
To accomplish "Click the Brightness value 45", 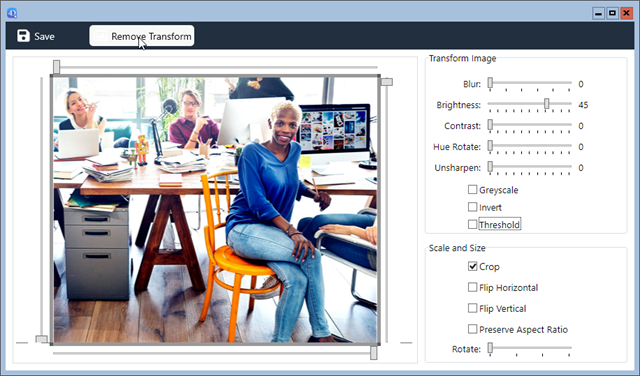I will [x=583, y=105].
